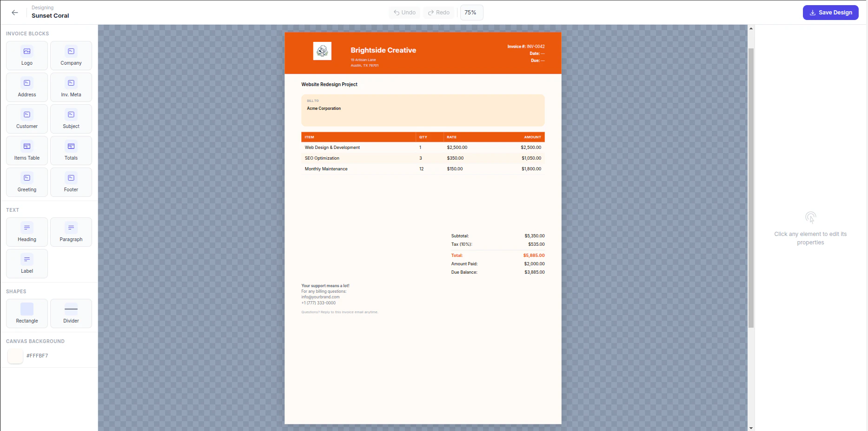Insert a Divider shape
868x431 pixels.
point(71,314)
